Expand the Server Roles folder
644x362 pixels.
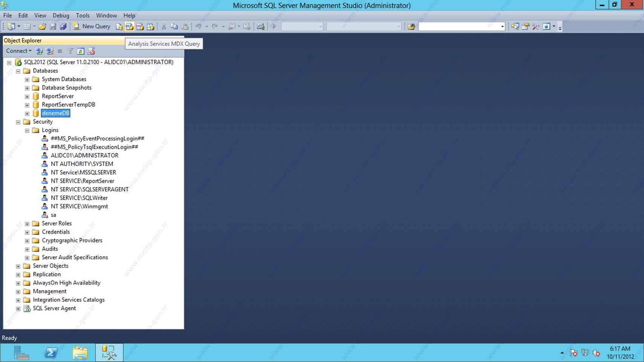click(27, 224)
